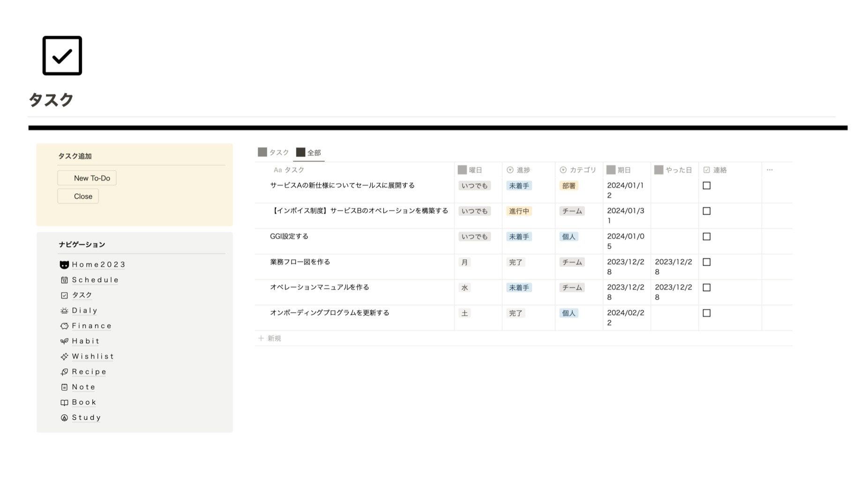Open the Study navigation link
Image resolution: width=868 pixels, height=481 pixels.
[86, 417]
